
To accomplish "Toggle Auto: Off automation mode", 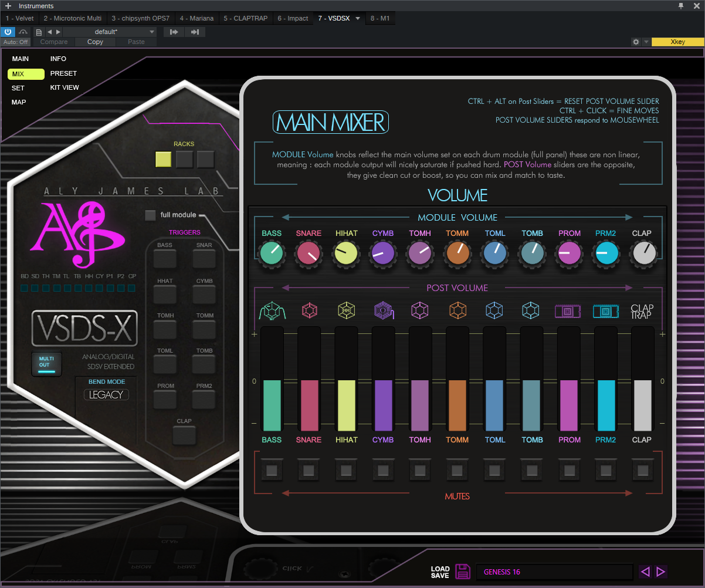I will coord(16,42).
